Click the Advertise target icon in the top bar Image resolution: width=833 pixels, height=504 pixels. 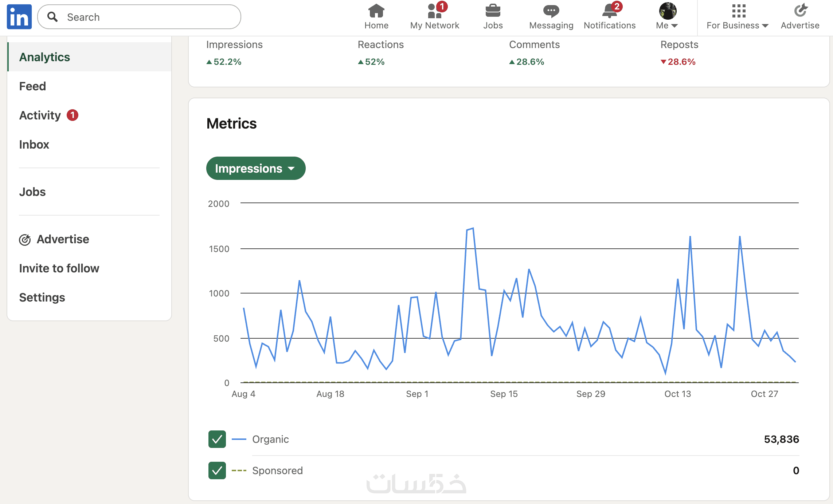(x=800, y=11)
